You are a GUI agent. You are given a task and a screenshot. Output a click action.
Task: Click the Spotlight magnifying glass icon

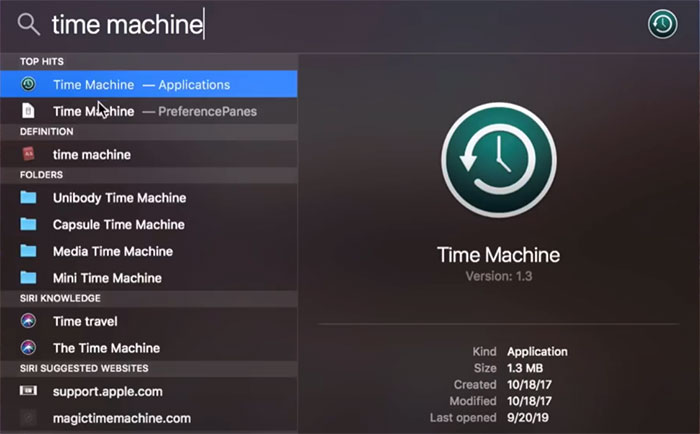[29, 24]
